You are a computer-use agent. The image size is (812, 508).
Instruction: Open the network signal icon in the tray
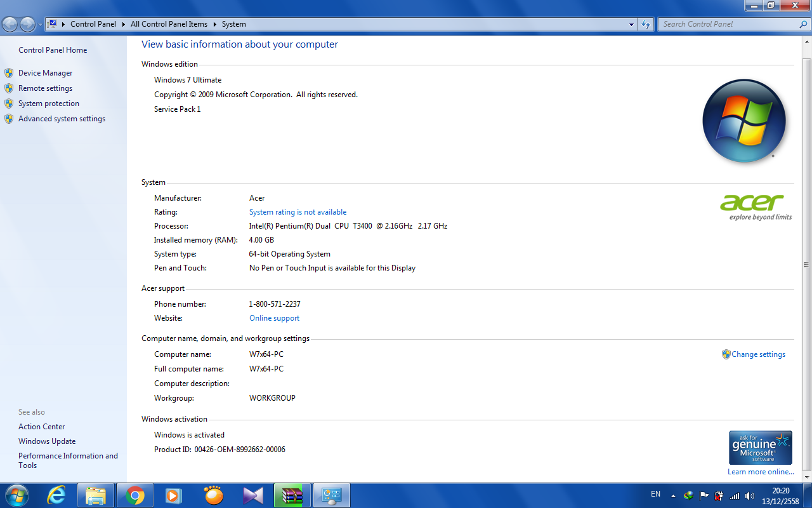pos(735,495)
